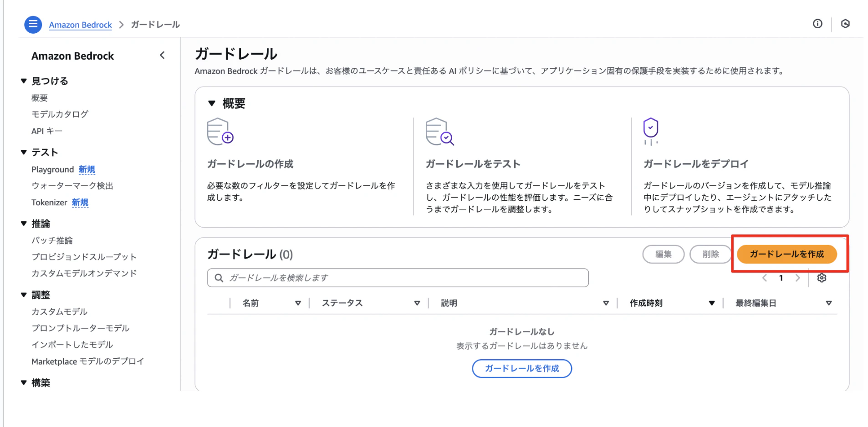Sort table by ステータス column arrow
Image resolution: width=868 pixels, height=427 pixels.
[x=417, y=303]
